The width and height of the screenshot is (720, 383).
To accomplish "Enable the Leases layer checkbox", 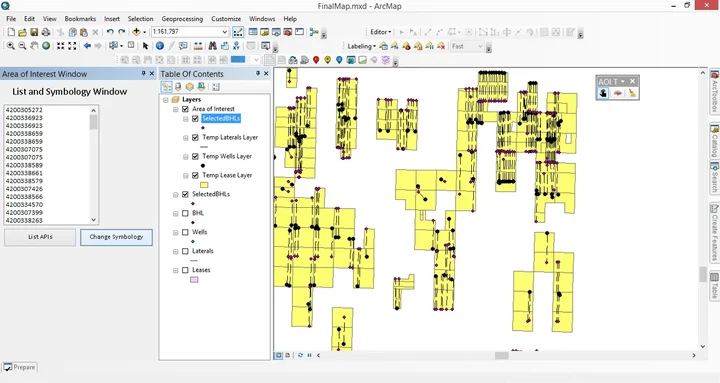I will [186, 270].
